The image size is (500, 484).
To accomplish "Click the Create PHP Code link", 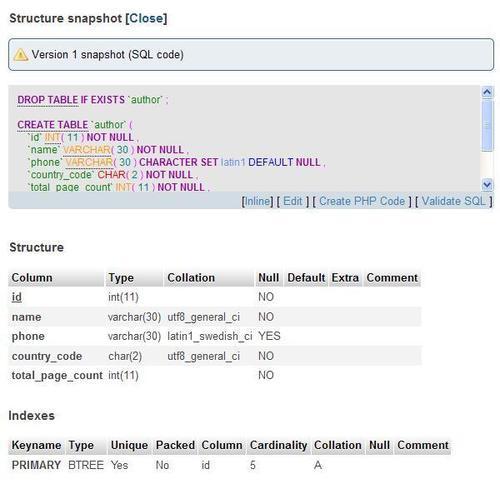I will coord(362,201).
